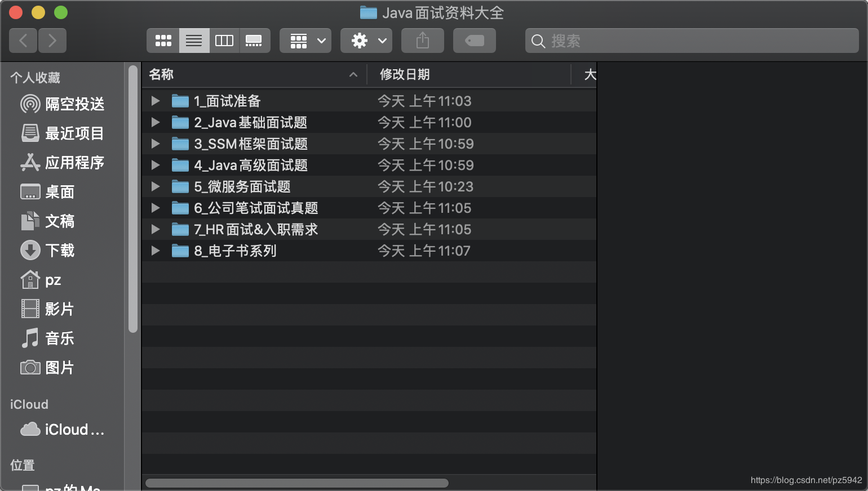
Task: Click the horizontal scrollbar at the bottom
Action: [x=297, y=483]
